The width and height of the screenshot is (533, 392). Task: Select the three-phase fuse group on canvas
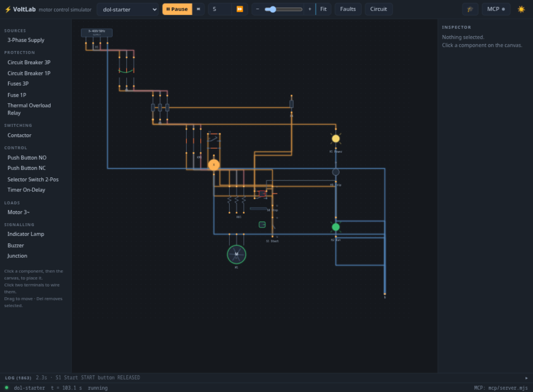pos(160,107)
